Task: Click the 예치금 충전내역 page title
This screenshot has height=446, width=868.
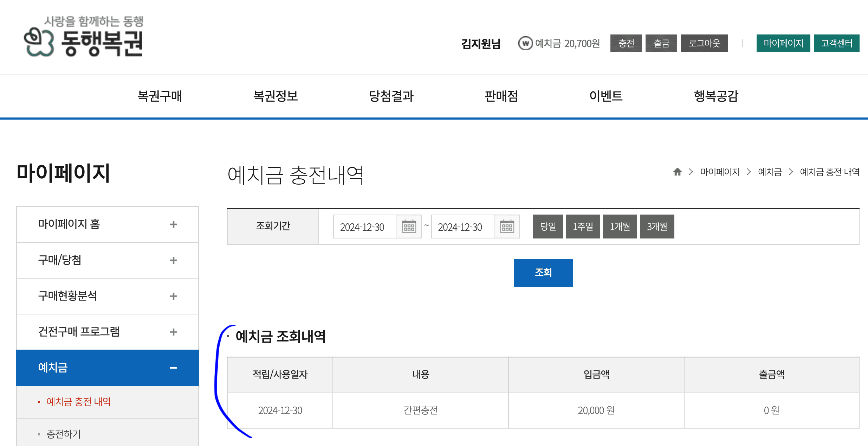Action: (296, 175)
